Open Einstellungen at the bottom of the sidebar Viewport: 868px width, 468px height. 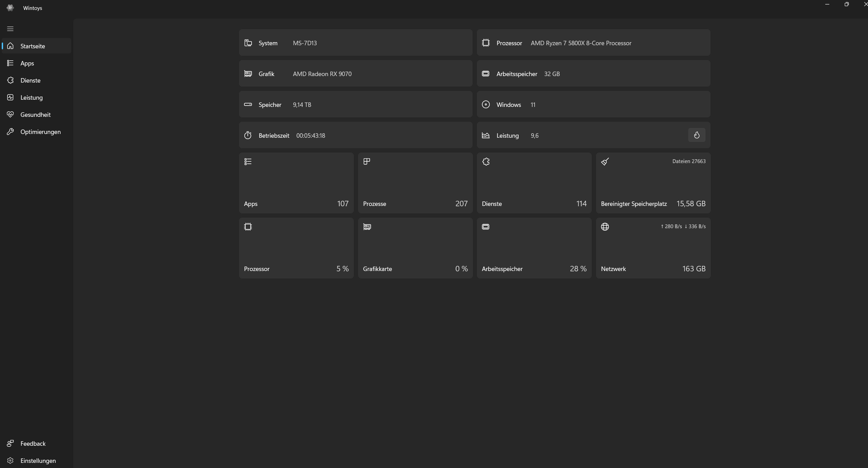click(38, 461)
